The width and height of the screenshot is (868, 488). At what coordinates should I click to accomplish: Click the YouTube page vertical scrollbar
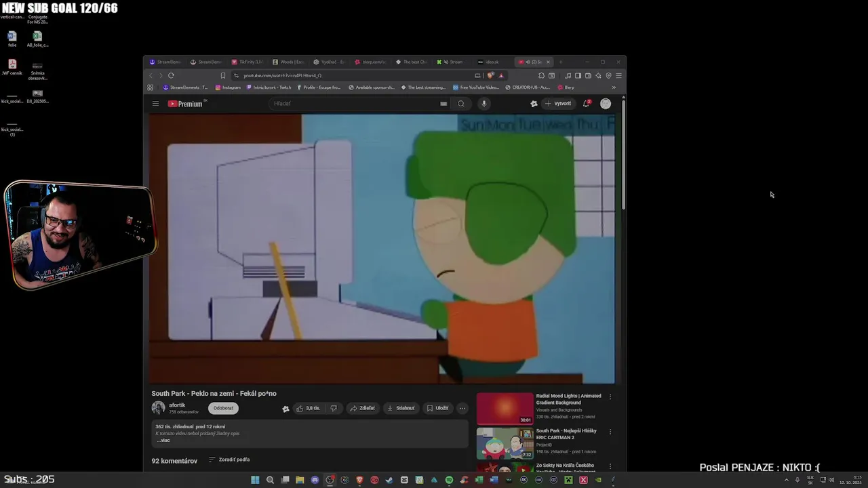point(623,156)
